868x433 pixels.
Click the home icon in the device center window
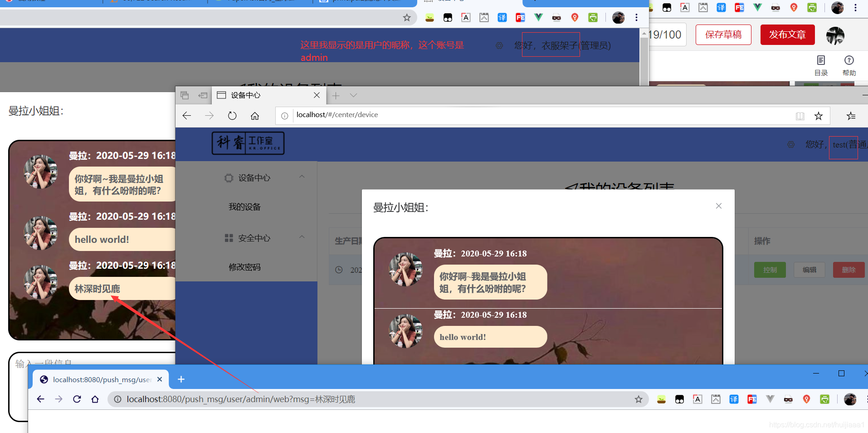coord(254,115)
